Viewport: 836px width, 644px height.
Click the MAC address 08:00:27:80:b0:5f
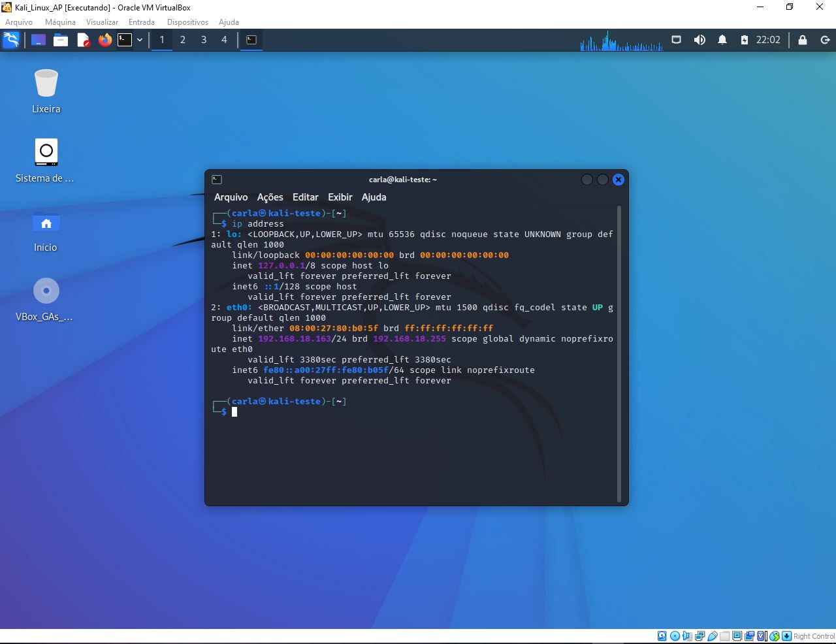334,329
